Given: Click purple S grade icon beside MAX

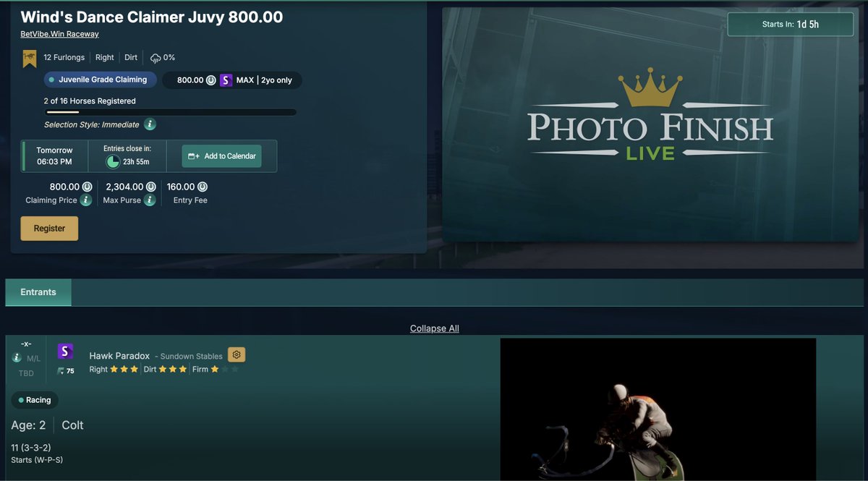Looking at the screenshot, I should pos(226,80).
